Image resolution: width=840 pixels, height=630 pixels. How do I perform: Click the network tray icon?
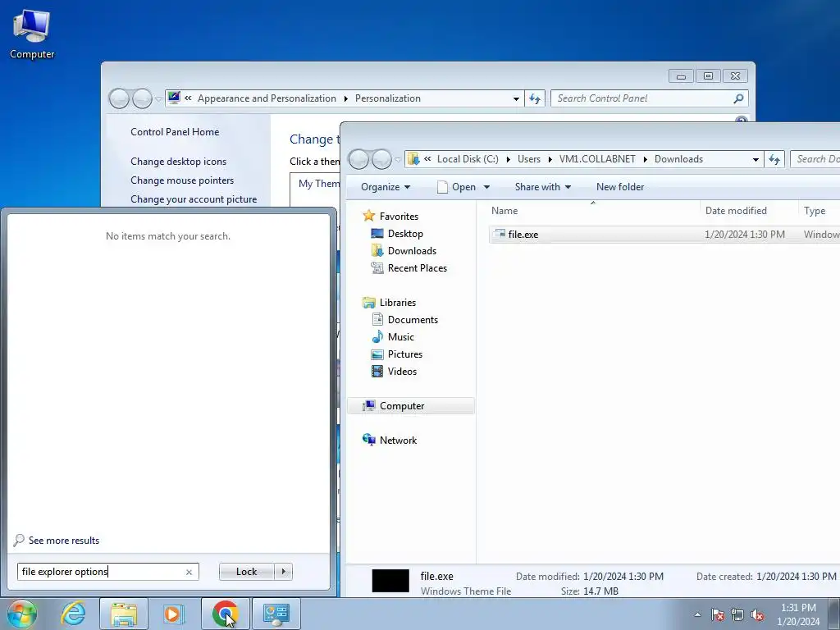(x=737, y=614)
